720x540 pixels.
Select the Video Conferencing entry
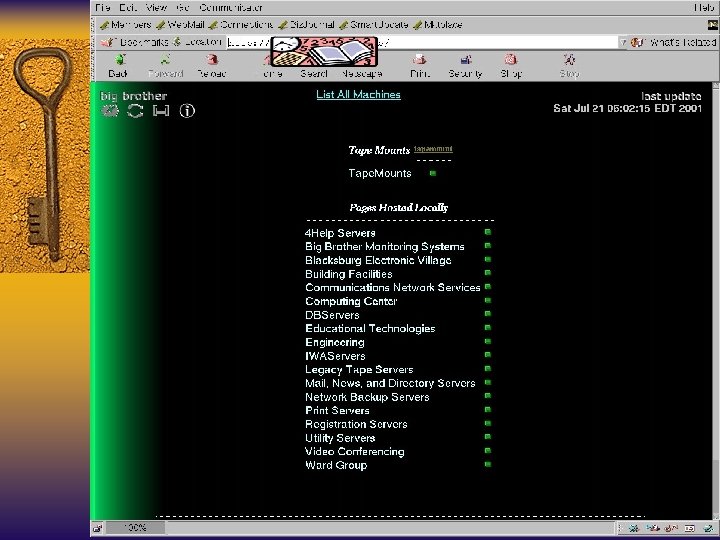point(355,452)
